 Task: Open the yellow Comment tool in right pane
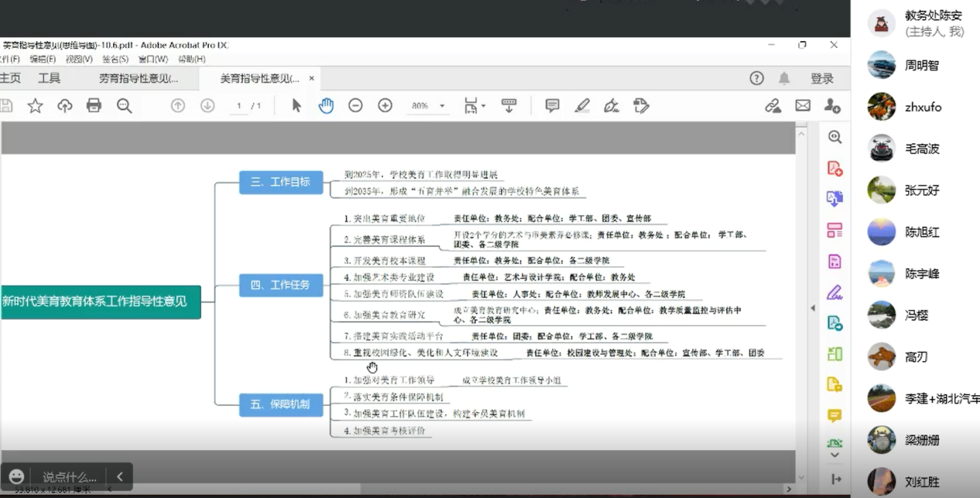pyautogui.click(x=835, y=416)
